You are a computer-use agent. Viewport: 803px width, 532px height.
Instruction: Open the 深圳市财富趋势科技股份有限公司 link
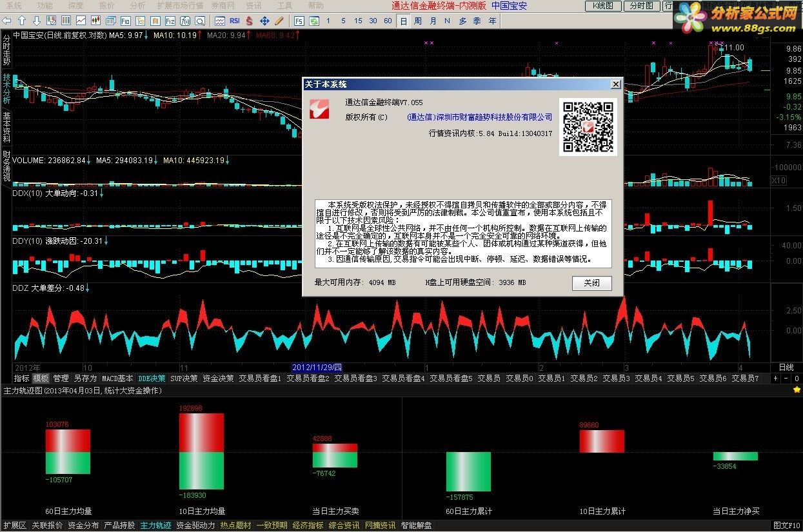pos(480,117)
